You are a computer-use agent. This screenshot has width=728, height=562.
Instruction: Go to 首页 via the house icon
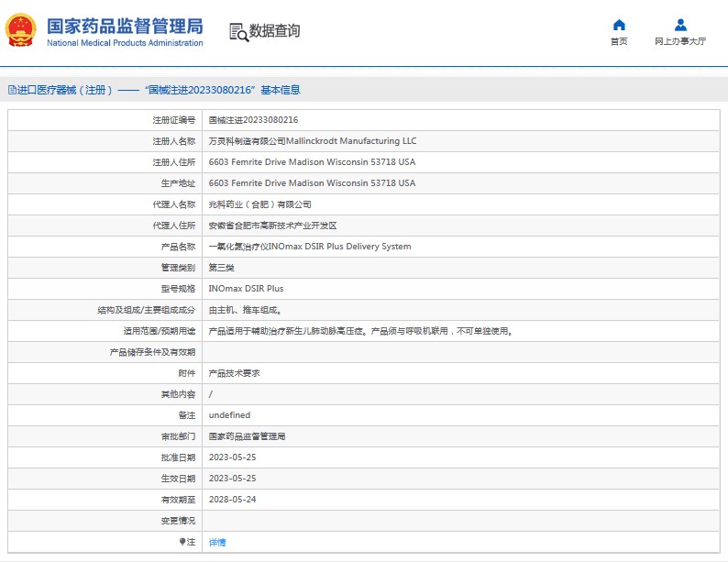(619, 25)
